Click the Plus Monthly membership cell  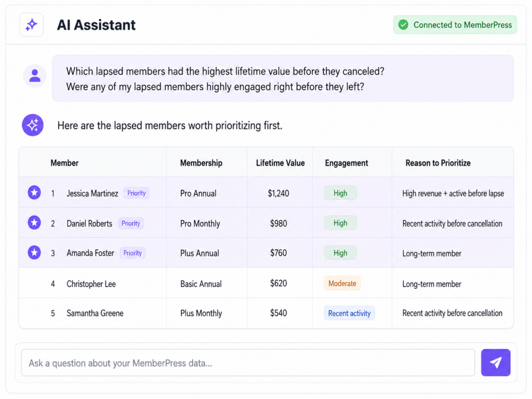click(201, 313)
